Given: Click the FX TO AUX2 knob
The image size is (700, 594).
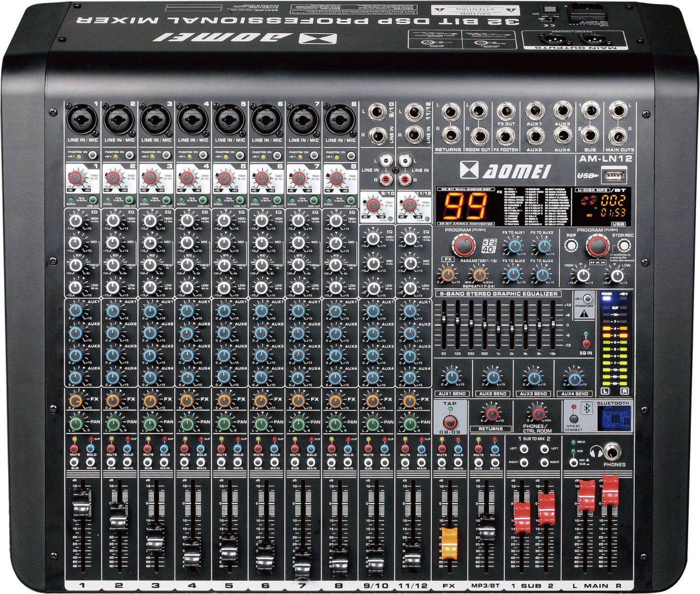Looking at the screenshot, I should coord(514,274).
